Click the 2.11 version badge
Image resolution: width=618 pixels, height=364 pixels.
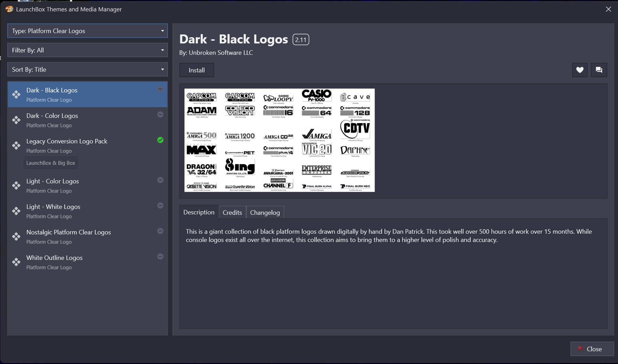(x=301, y=40)
